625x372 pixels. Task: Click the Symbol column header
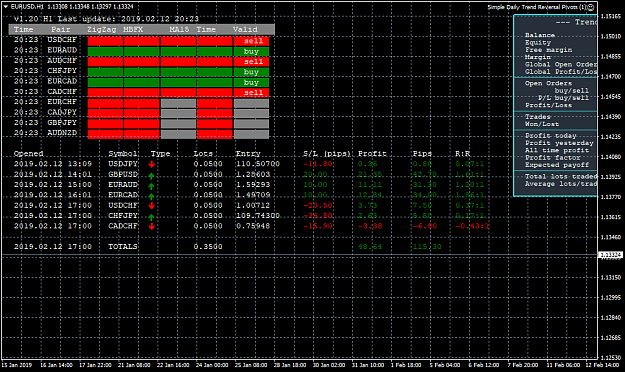click(123, 154)
